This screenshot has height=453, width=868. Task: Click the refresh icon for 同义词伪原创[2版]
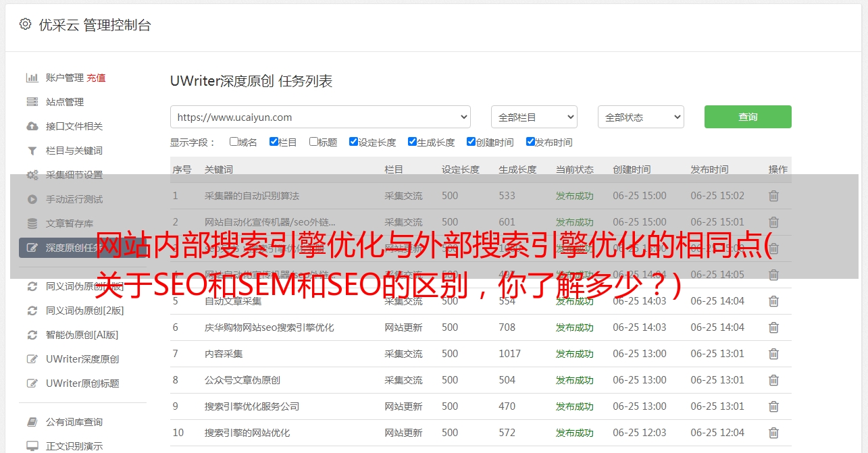click(32, 311)
